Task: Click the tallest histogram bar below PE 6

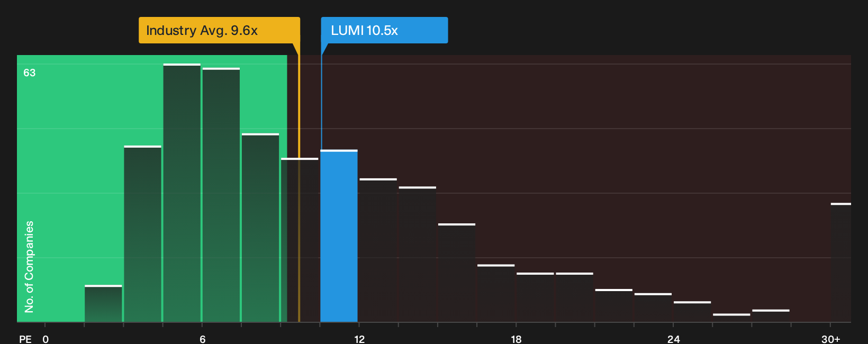Action: click(x=182, y=193)
